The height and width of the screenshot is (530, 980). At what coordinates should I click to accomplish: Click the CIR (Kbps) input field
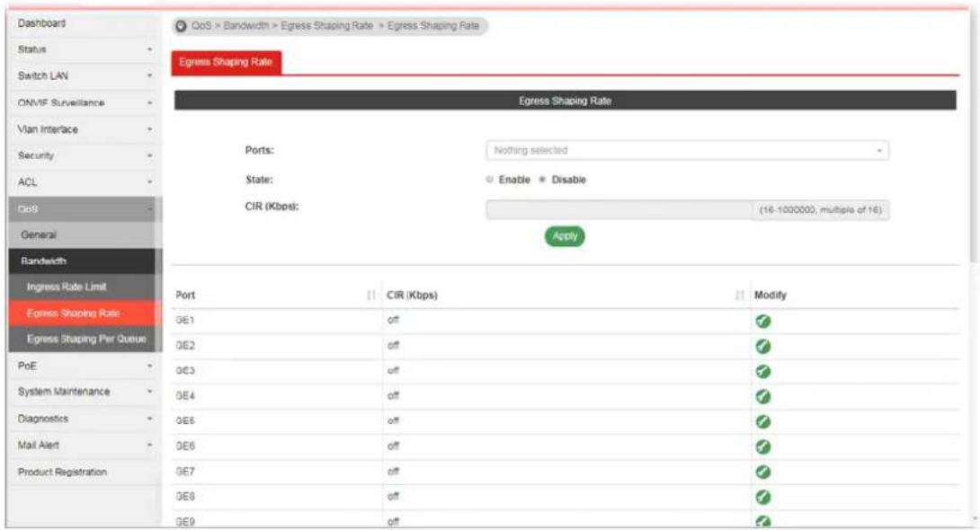619,209
